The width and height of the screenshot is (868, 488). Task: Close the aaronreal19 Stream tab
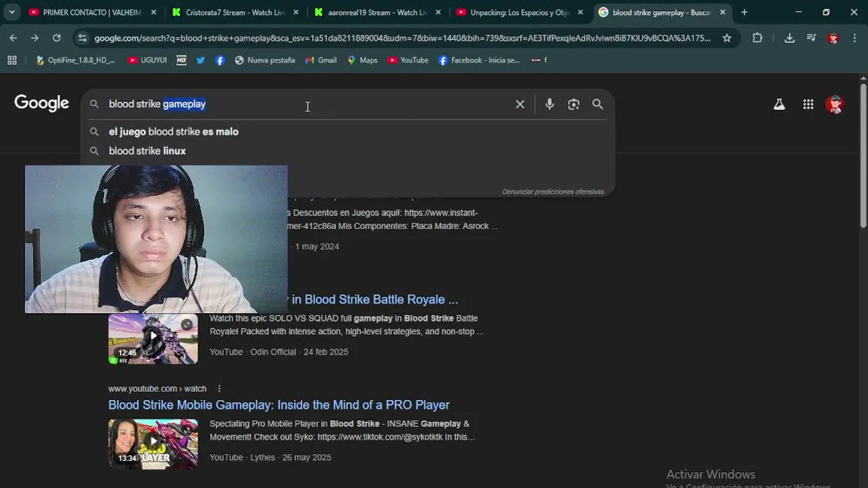438,12
